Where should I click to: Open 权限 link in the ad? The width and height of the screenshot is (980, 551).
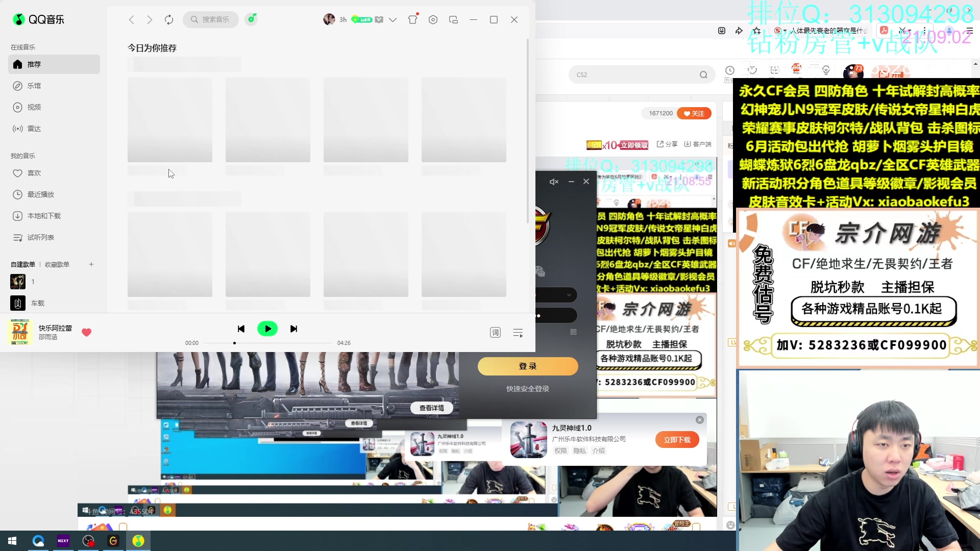pyautogui.click(x=561, y=451)
